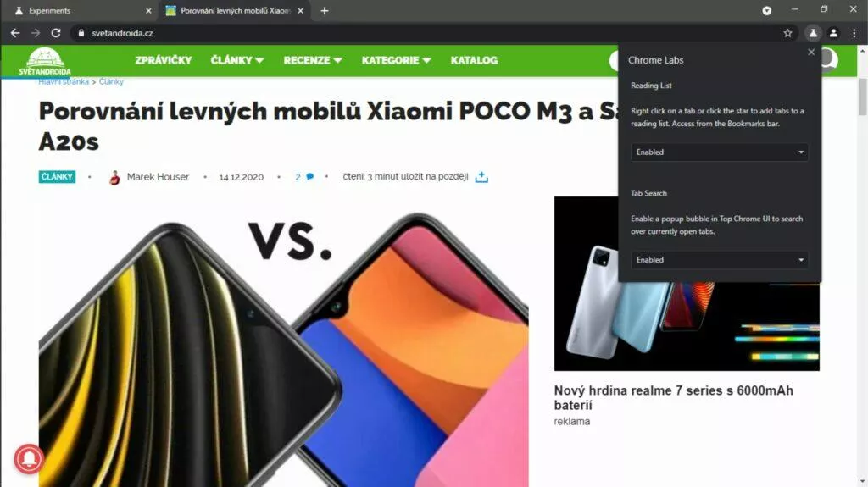Image resolution: width=868 pixels, height=487 pixels.
Task: Expand the RECENZE navigation menu
Action: (313, 60)
